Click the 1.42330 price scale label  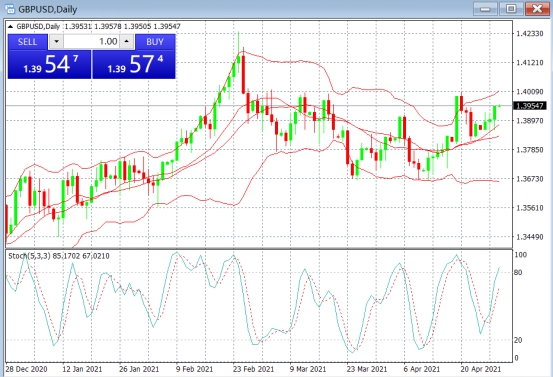point(530,34)
